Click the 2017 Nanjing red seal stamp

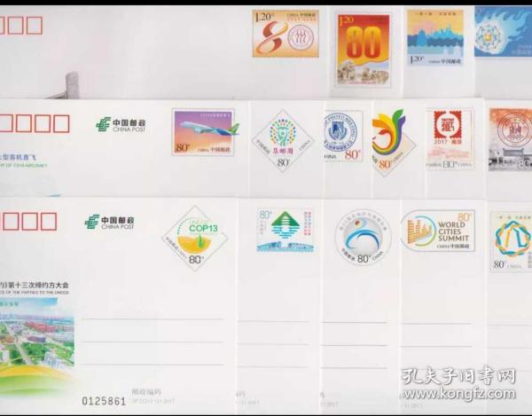point(450,138)
